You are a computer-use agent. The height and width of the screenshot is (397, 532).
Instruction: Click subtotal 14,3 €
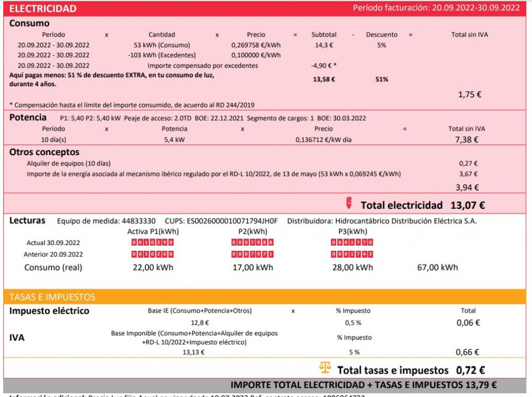coord(323,45)
